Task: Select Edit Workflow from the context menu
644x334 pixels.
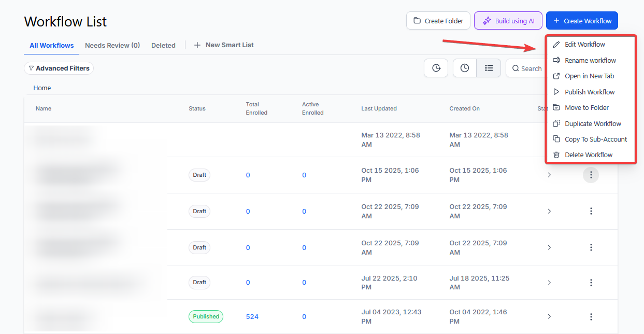Action: (x=584, y=45)
